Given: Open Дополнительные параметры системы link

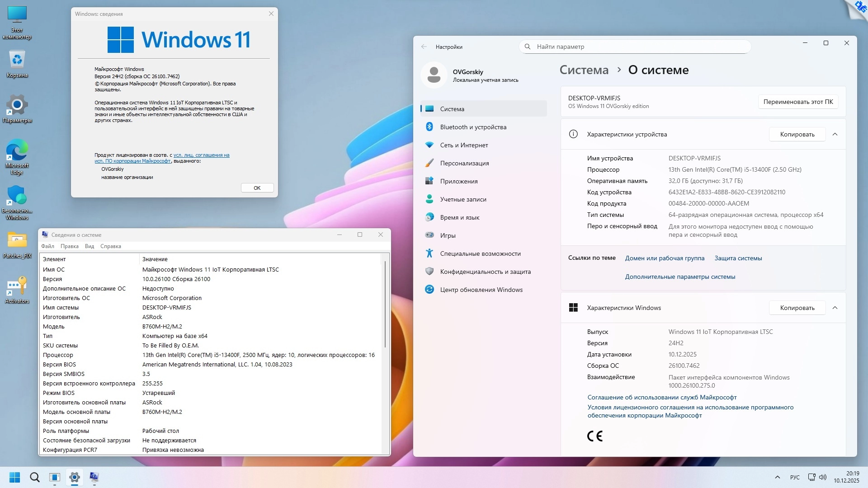Looking at the screenshot, I should pyautogui.click(x=680, y=277).
